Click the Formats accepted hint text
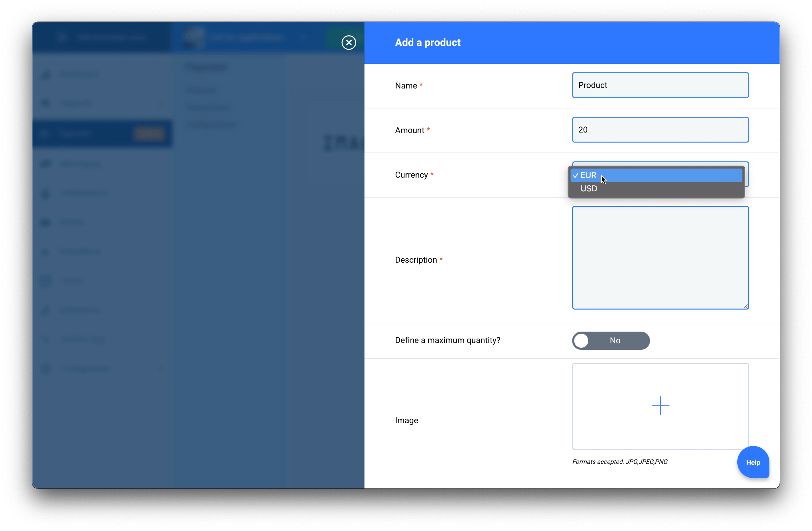 coord(620,461)
